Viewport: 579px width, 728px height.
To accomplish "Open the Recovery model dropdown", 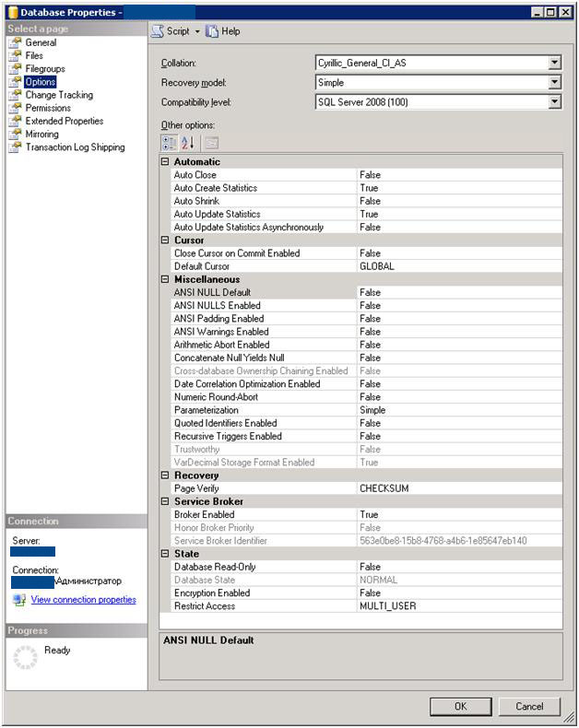I will point(554,82).
